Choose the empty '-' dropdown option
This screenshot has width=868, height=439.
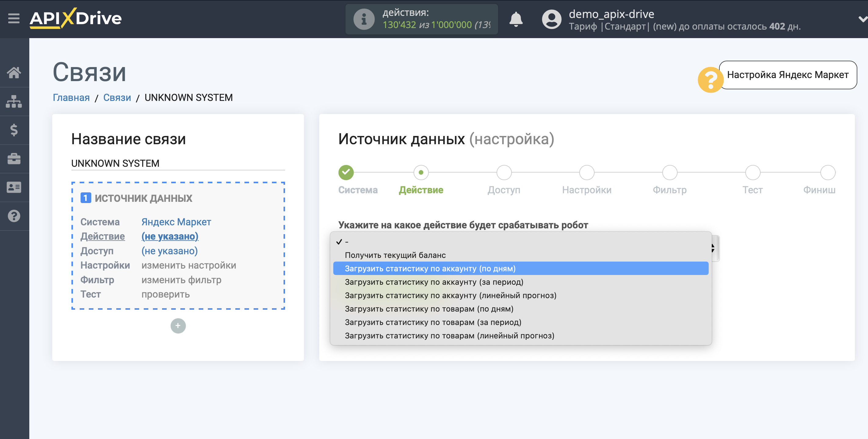(521, 242)
